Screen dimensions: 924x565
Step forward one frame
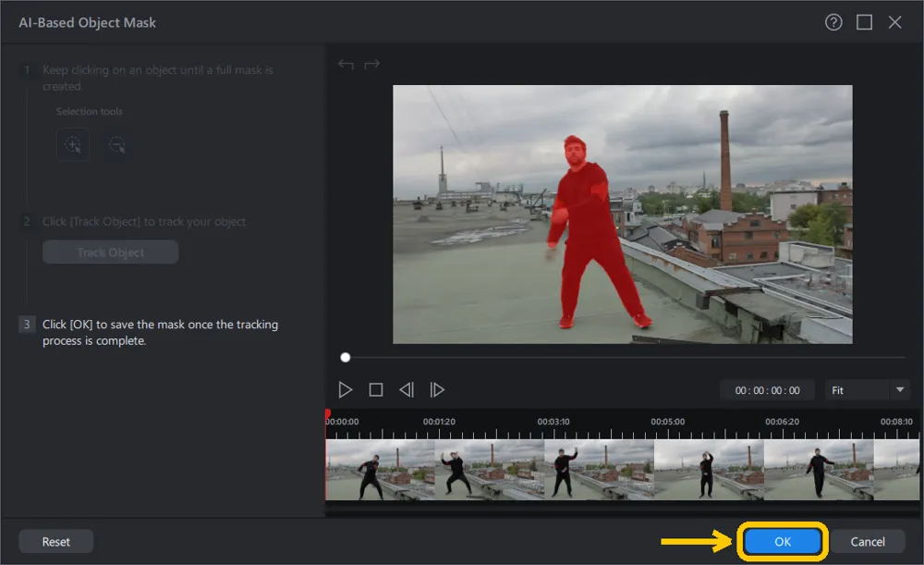tap(437, 390)
